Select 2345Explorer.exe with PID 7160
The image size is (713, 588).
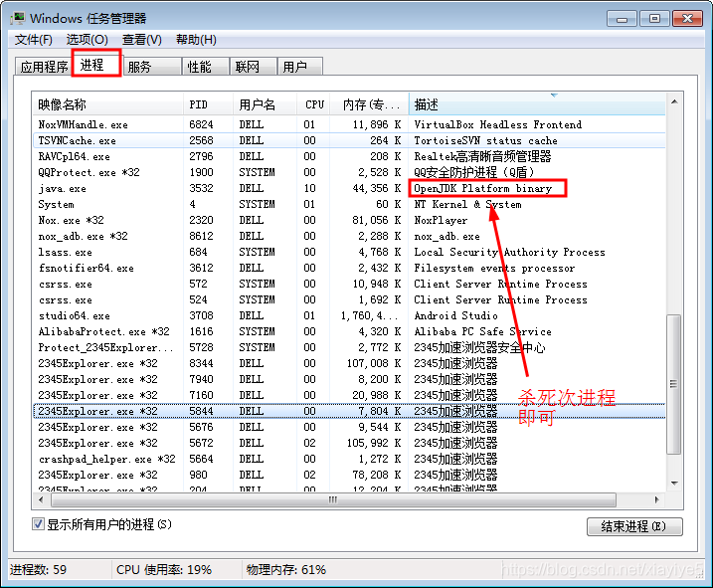349,396
